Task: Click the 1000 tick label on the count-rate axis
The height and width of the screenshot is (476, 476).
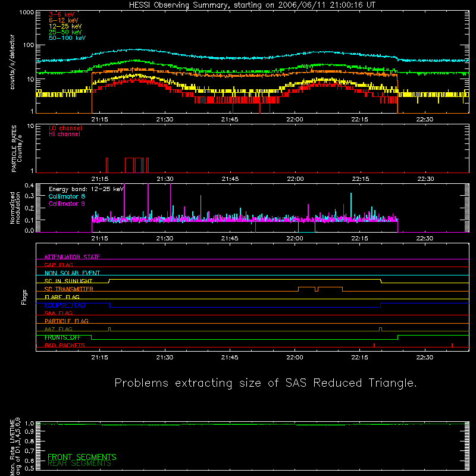Action: pyautogui.click(x=27, y=12)
